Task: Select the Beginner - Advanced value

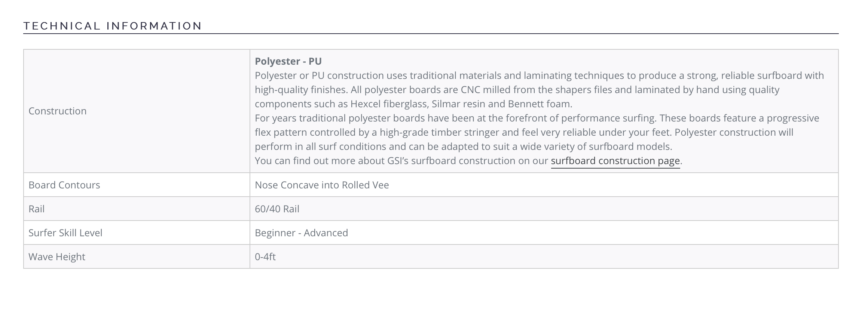Action: [301, 233]
